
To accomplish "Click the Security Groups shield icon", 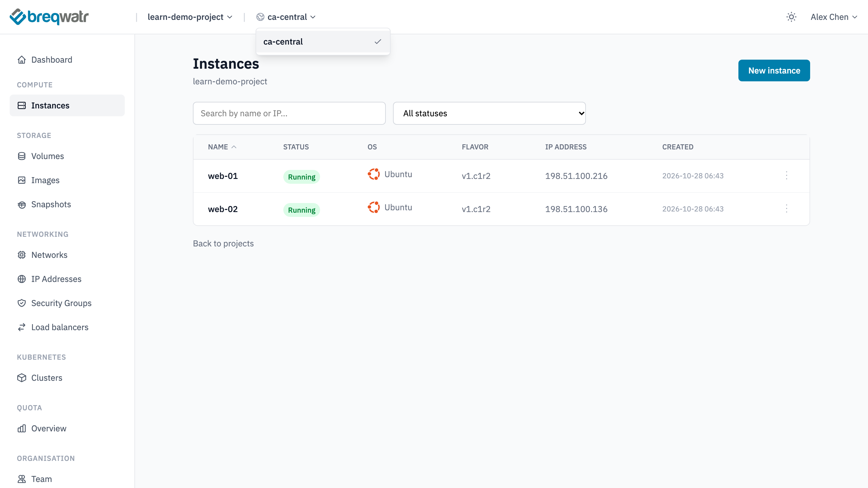I will tap(22, 303).
